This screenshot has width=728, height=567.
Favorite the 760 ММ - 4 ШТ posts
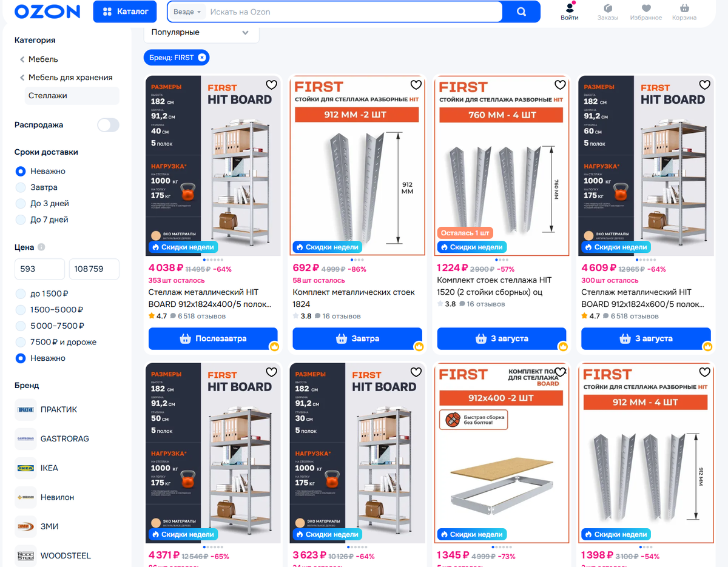(560, 85)
